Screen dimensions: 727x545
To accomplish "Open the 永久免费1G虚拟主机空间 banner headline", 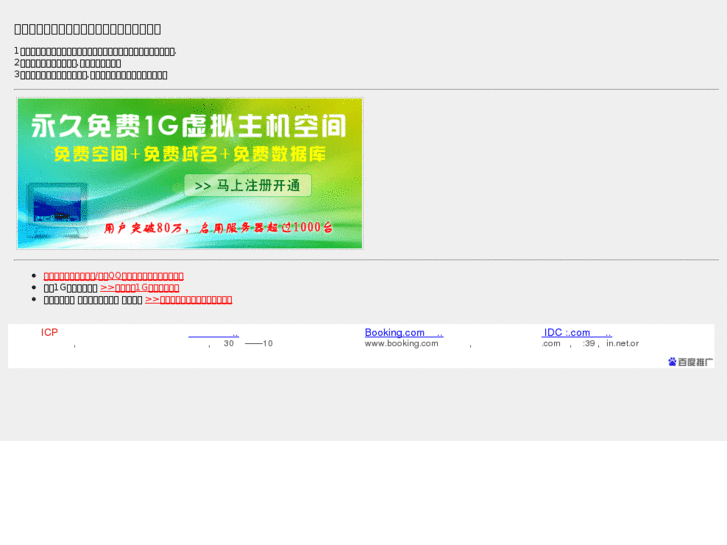I will [189, 126].
